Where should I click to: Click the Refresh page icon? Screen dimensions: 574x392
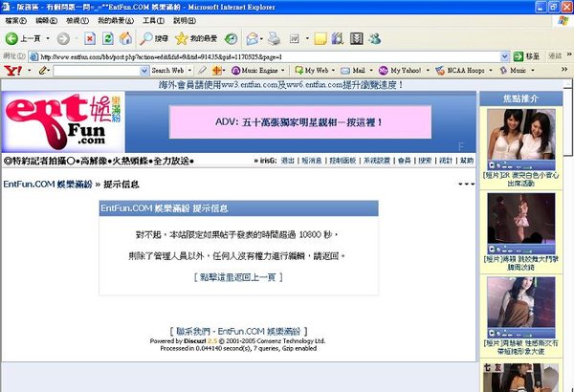[x=106, y=38]
